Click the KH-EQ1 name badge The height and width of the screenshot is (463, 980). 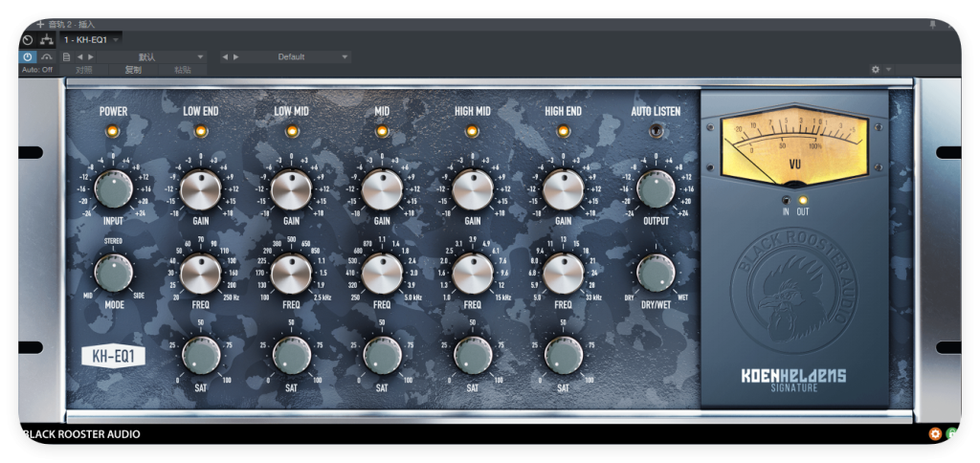click(x=113, y=357)
